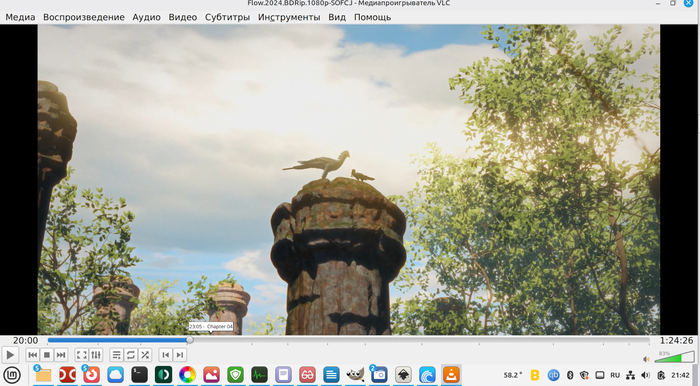
Task: Open the blue cloud app in taskbar
Action: tap(115, 375)
